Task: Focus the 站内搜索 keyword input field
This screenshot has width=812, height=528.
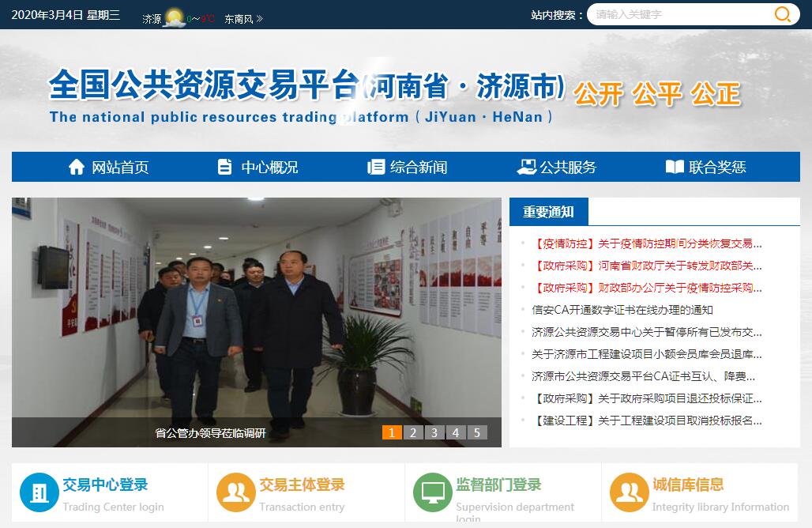Action: point(682,14)
